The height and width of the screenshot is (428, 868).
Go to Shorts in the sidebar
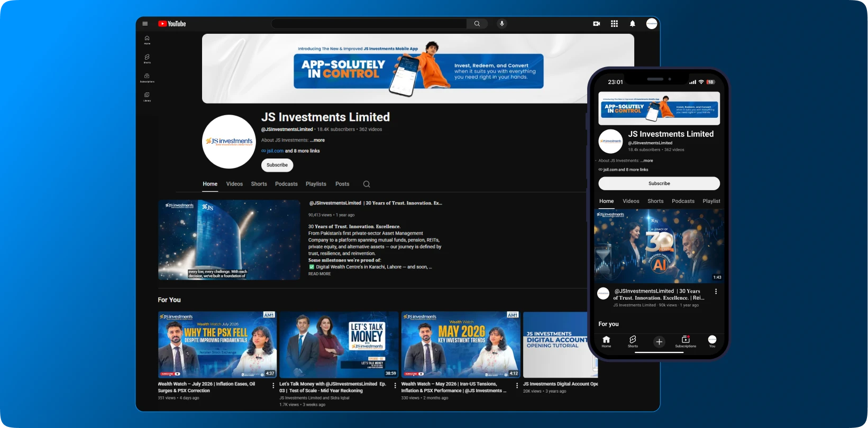[x=147, y=58]
